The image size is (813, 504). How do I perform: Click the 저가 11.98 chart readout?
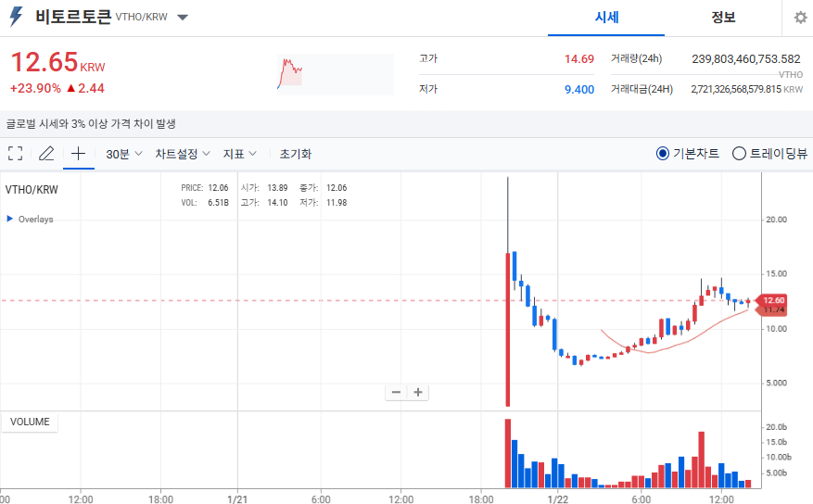coord(323,203)
